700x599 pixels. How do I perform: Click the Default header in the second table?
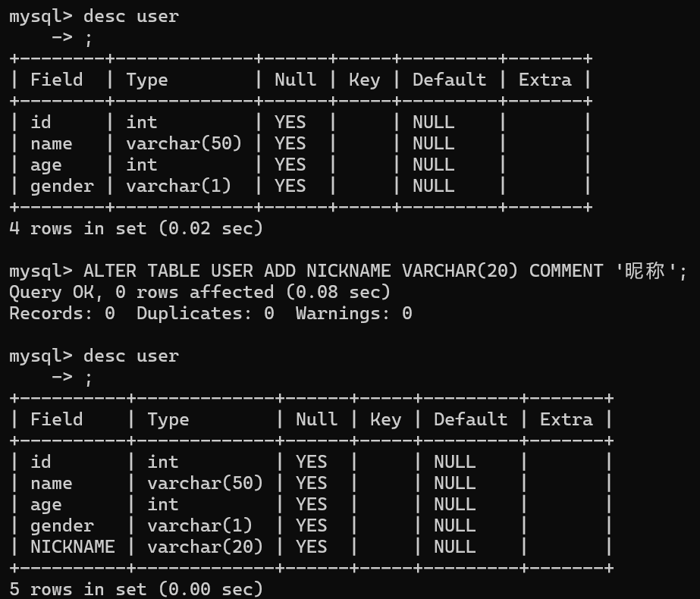(470, 419)
